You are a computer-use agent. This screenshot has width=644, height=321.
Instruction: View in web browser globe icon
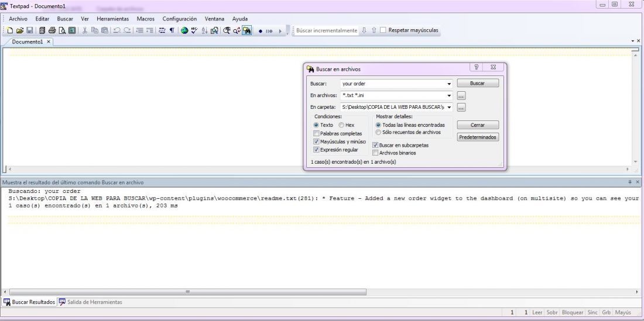pos(184,30)
